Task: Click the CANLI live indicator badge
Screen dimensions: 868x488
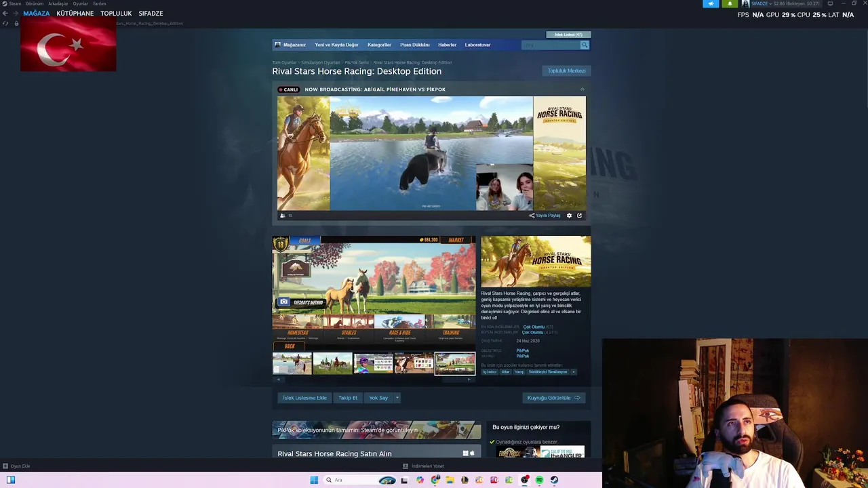Action: coord(288,89)
